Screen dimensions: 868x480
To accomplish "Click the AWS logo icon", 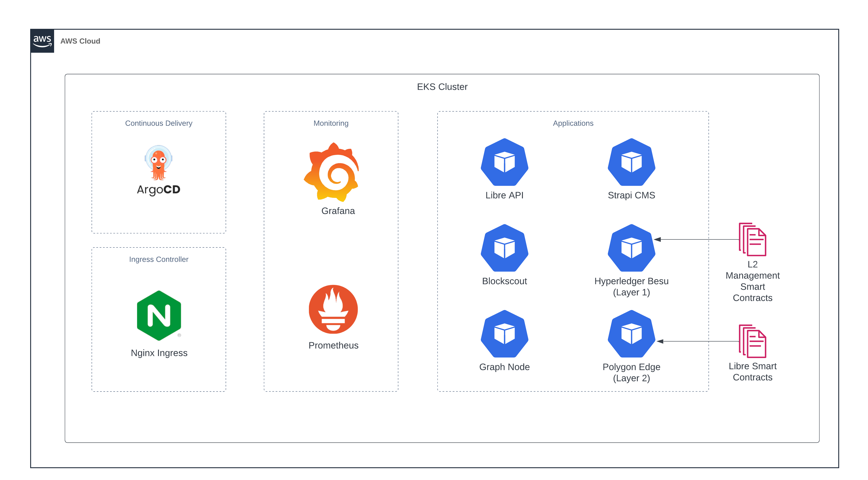I will tap(42, 41).
